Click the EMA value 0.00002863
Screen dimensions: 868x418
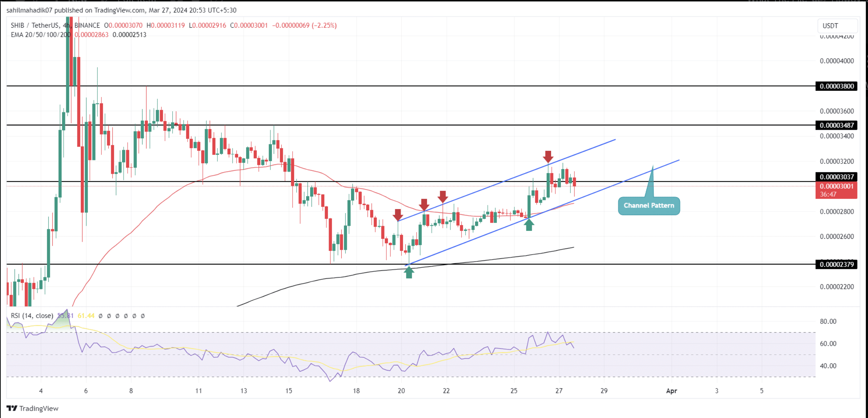tap(92, 35)
